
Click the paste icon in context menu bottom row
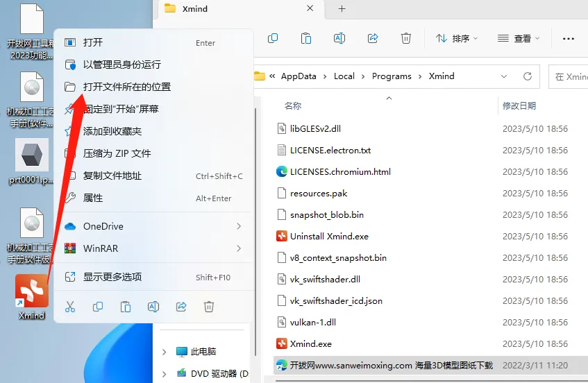[126, 307]
